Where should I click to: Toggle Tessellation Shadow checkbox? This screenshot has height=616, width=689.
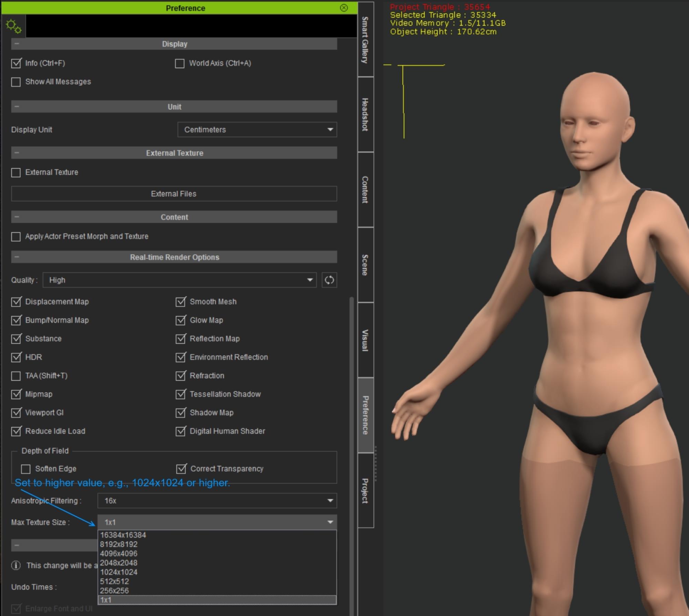pyautogui.click(x=181, y=394)
